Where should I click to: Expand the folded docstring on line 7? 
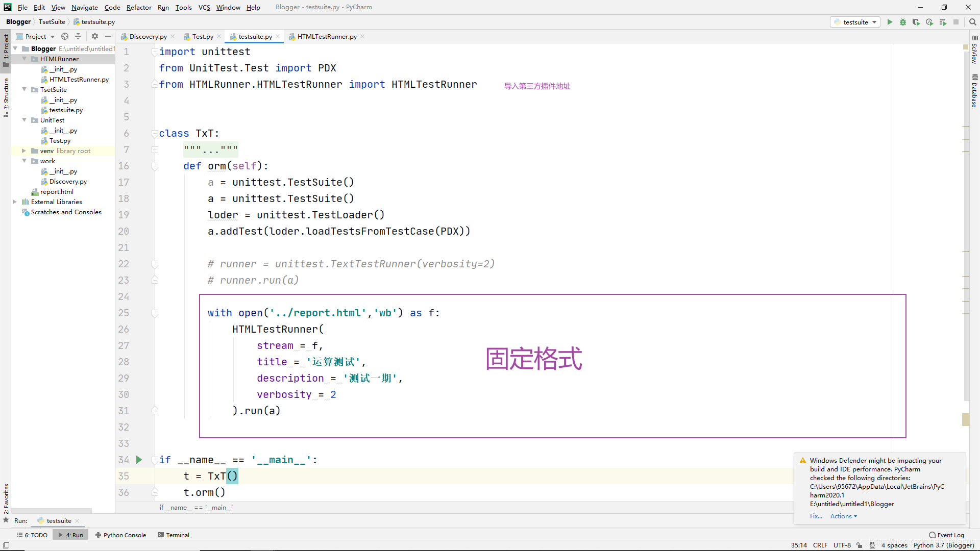pyautogui.click(x=155, y=149)
